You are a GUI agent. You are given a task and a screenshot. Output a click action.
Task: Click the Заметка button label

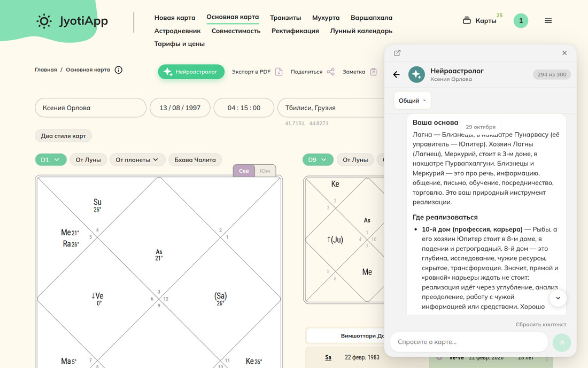(354, 72)
